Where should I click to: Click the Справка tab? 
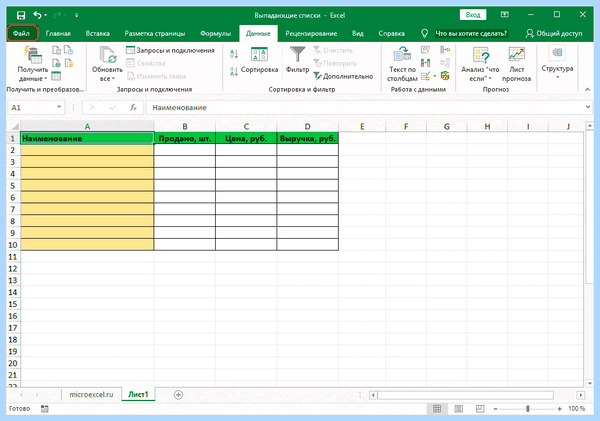391,33
